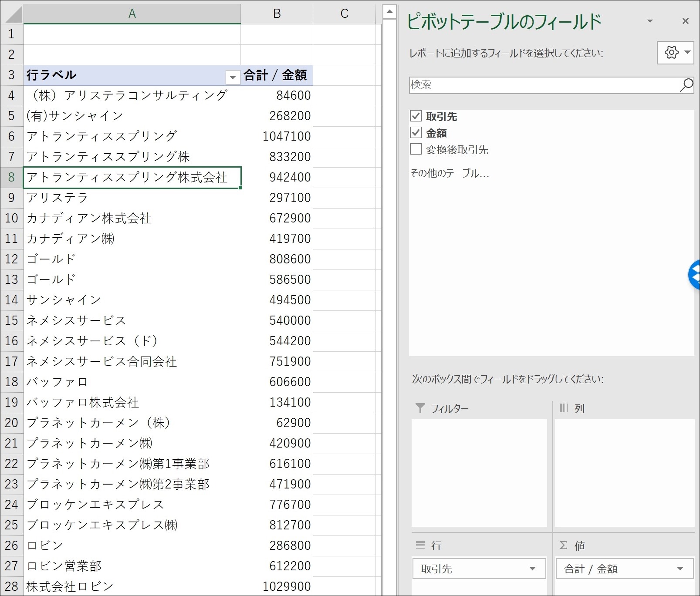Uncheck the 取引先 field checkbox

[416, 116]
